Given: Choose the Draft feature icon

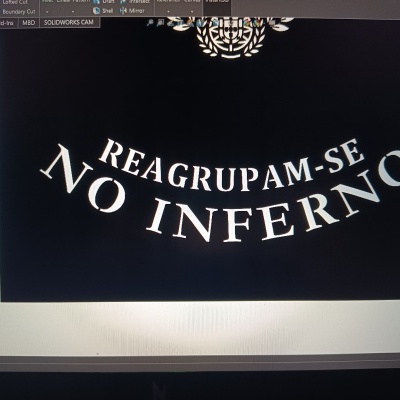Looking at the screenshot, I should (97, 2).
